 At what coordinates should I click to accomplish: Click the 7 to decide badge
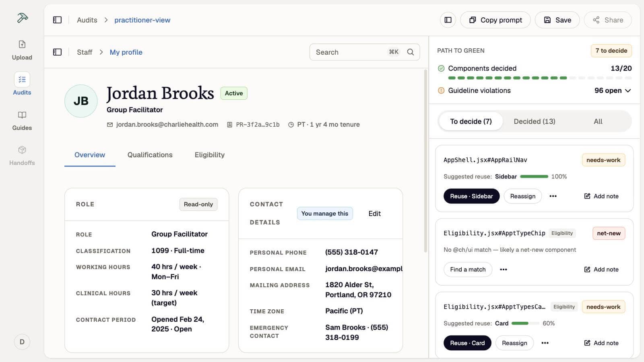(x=611, y=51)
